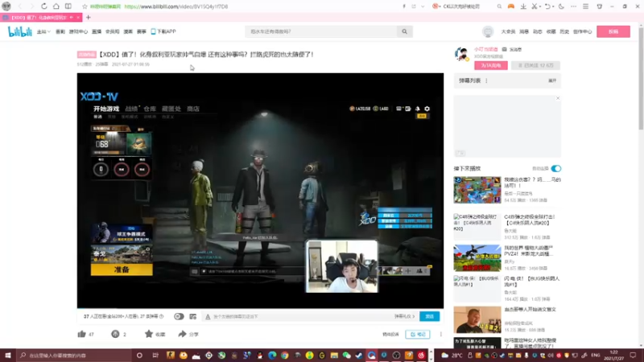Open Steam from the taskbar
644x362 pixels.
[359, 356]
